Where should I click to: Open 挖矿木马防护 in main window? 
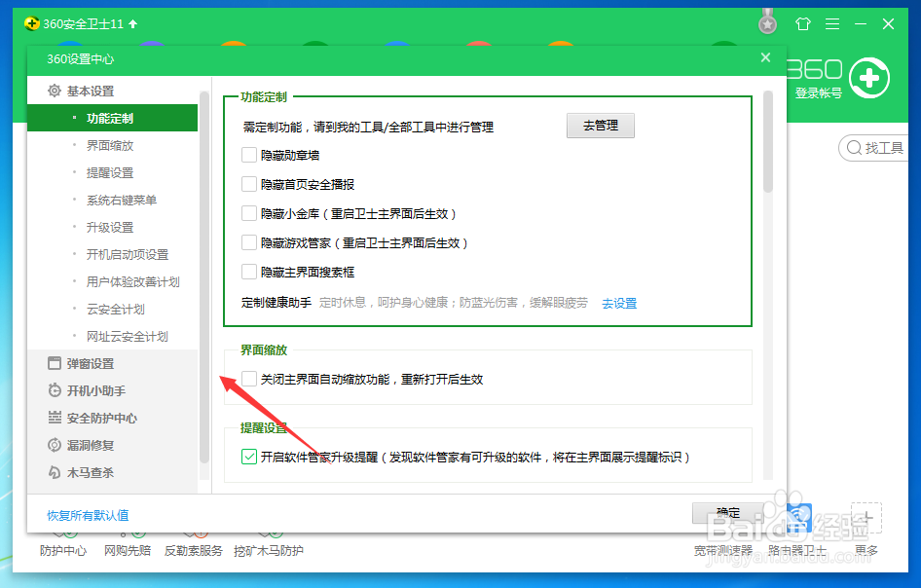click(269, 550)
